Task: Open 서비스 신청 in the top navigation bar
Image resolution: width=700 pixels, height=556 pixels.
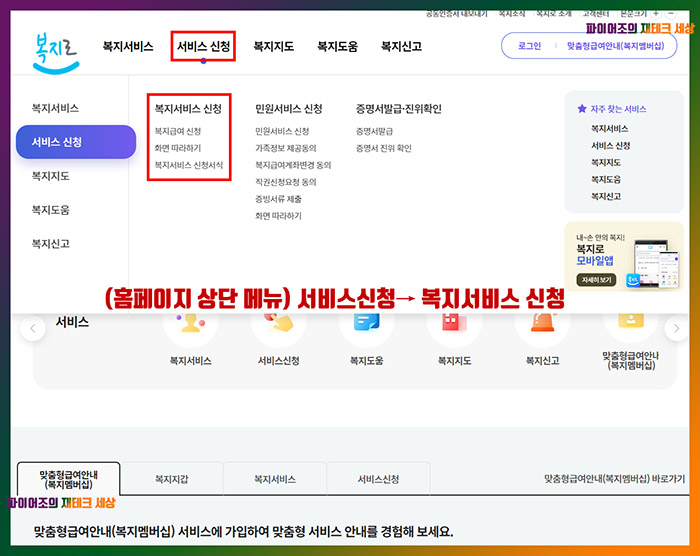Action: [x=203, y=46]
